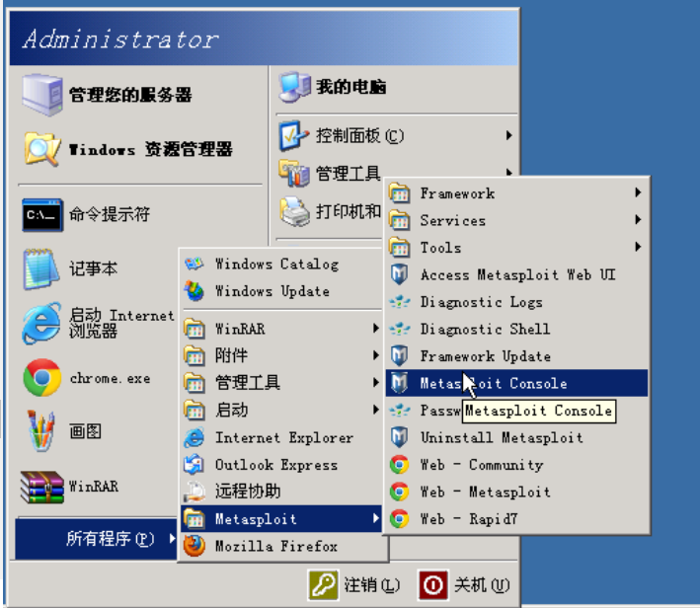Click the Windows Explorer magnifier folder icon
The width and height of the screenshot is (700, 608).
pyautogui.click(x=42, y=149)
